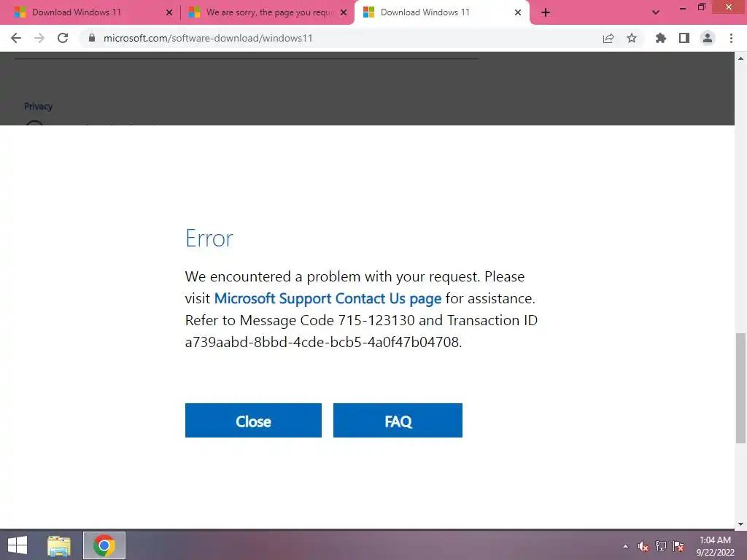The width and height of the screenshot is (747, 560).
Task: Close the Error dialog
Action: click(x=253, y=421)
